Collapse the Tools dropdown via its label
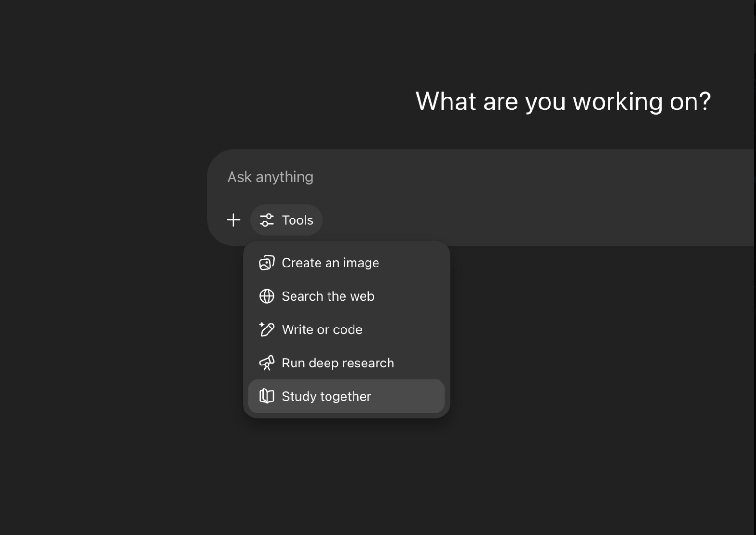This screenshot has height=535, width=756. point(297,220)
